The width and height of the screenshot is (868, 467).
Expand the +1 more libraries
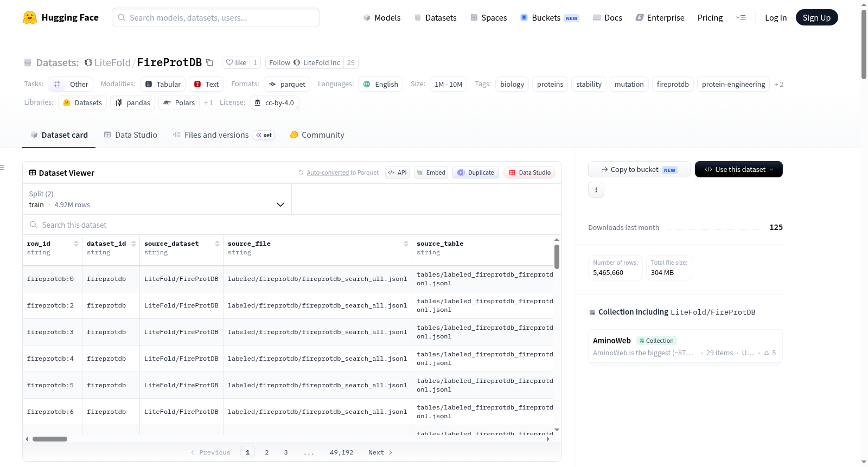click(x=208, y=103)
